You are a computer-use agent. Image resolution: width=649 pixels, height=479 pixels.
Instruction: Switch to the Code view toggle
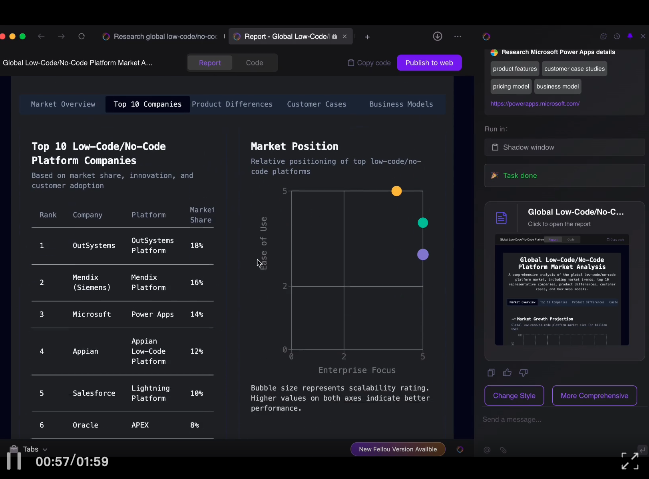[x=255, y=63]
